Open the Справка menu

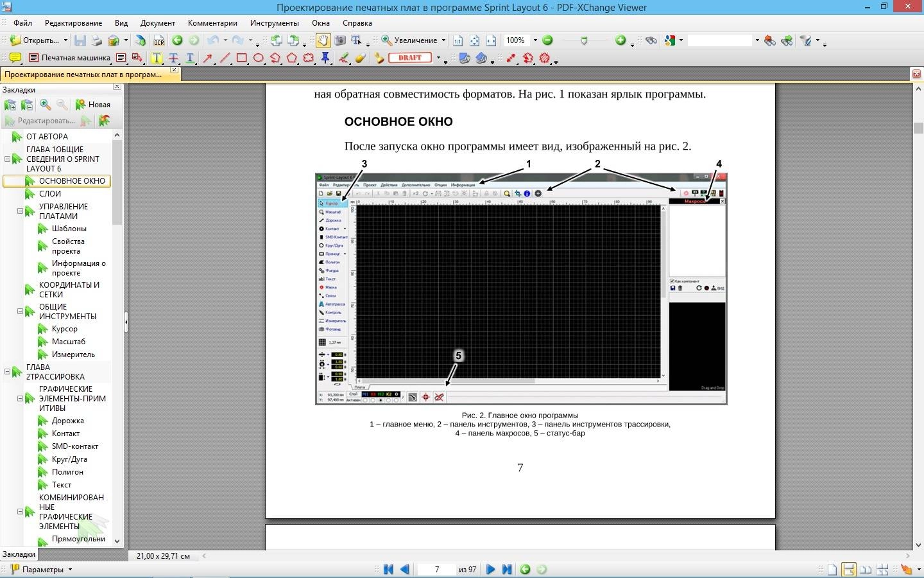click(357, 22)
